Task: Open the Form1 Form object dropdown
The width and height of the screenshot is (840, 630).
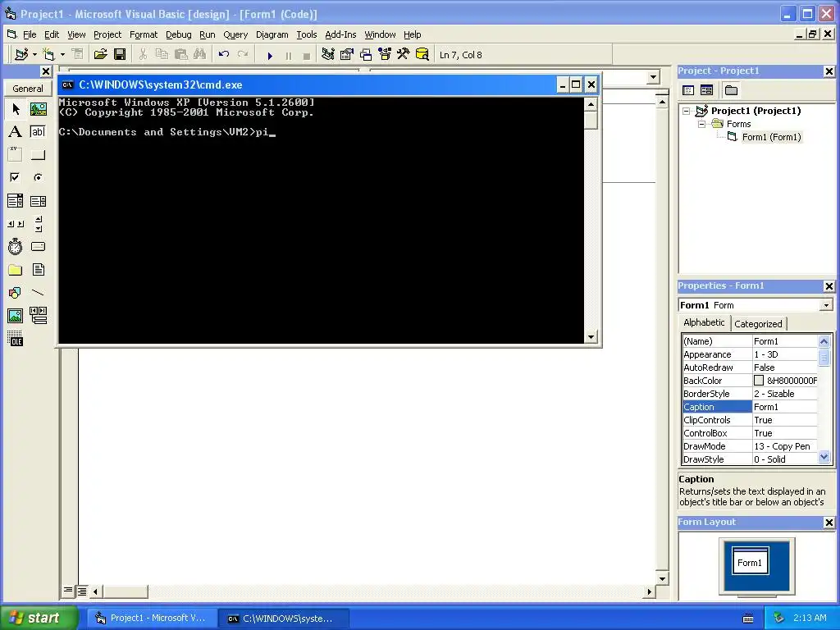Action: pyautogui.click(x=826, y=305)
